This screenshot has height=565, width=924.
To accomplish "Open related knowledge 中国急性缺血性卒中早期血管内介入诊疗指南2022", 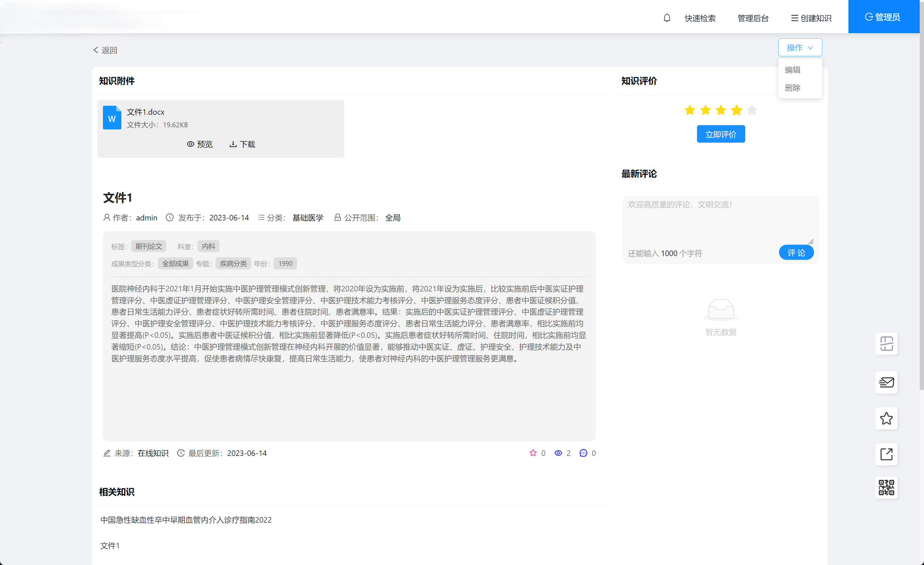I will (186, 520).
